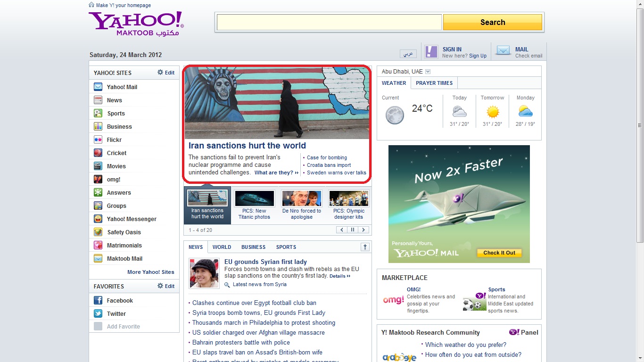Image resolution: width=644 pixels, height=362 pixels.
Task: Open the Cricket ball icon
Action: [98, 153]
